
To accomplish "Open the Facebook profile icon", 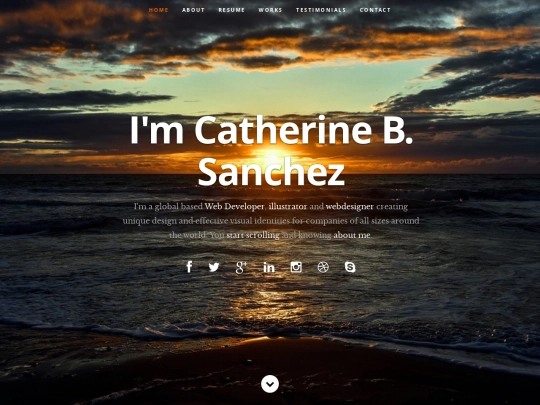I will (x=189, y=267).
